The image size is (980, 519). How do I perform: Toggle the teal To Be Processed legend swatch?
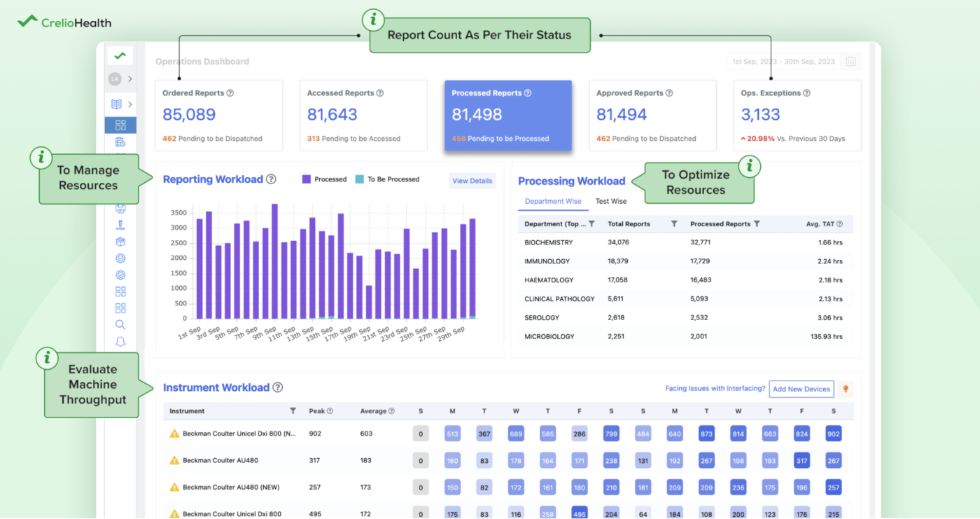[x=360, y=179]
